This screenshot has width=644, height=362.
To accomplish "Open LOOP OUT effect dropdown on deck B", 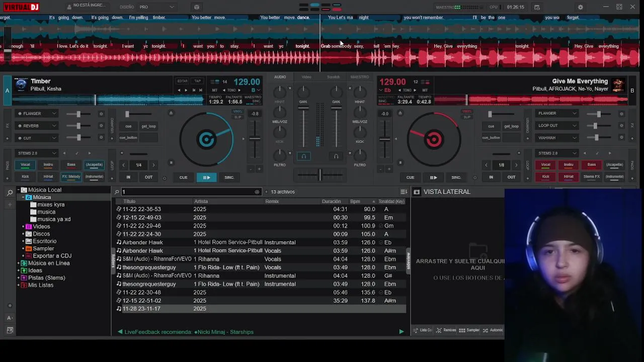I will 557,126.
